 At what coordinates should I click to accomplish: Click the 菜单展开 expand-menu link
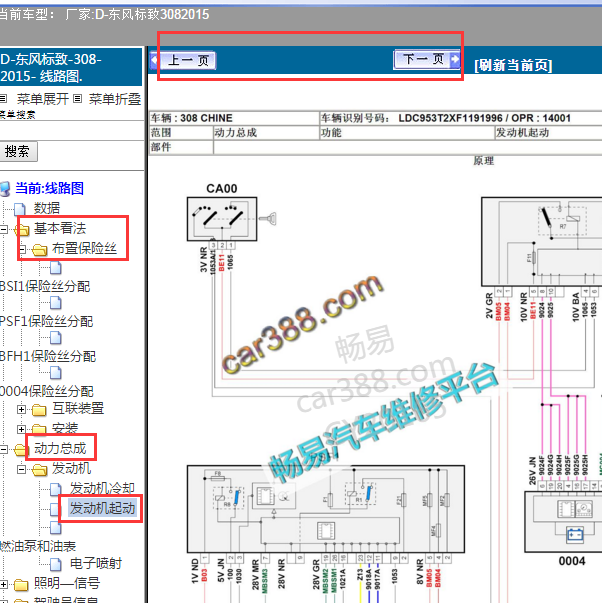point(42,99)
